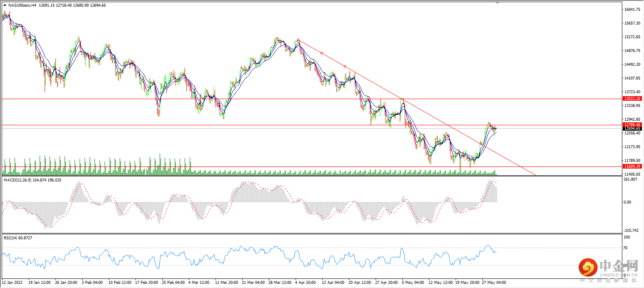Open the chart menu triangle beside NAS100zero,H4
Viewport: 644px width, 288px height.
point(5,5)
